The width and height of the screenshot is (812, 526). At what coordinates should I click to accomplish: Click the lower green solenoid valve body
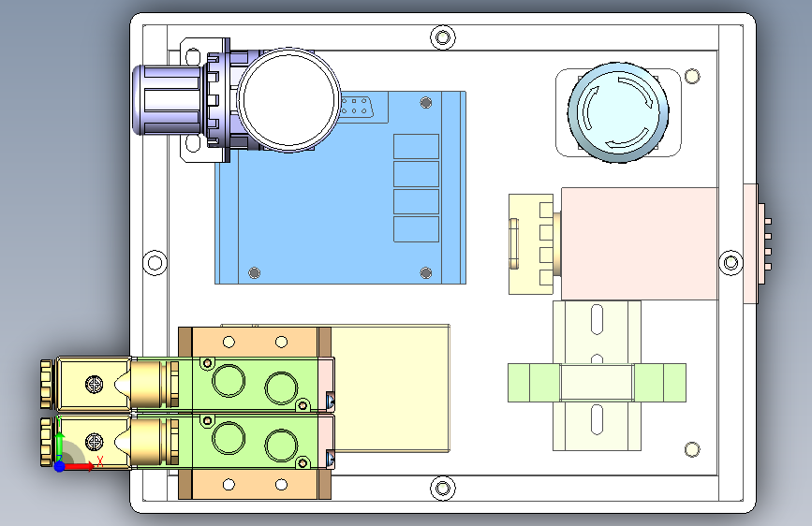click(255, 442)
